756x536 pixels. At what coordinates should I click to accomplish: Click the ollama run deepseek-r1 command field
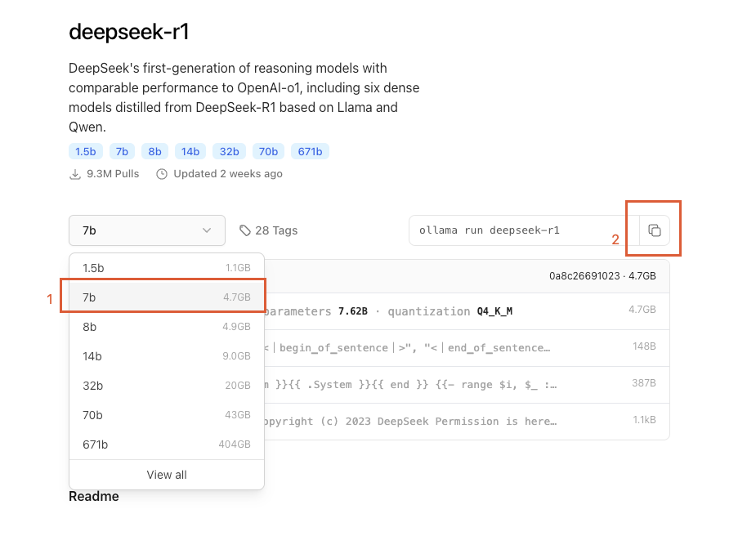(507, 230)
